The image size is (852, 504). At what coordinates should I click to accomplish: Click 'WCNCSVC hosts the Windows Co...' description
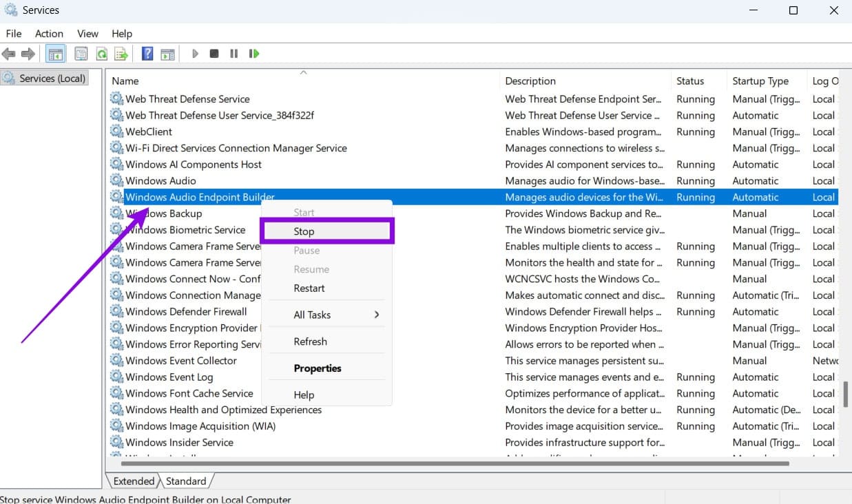tap(583, 279)
